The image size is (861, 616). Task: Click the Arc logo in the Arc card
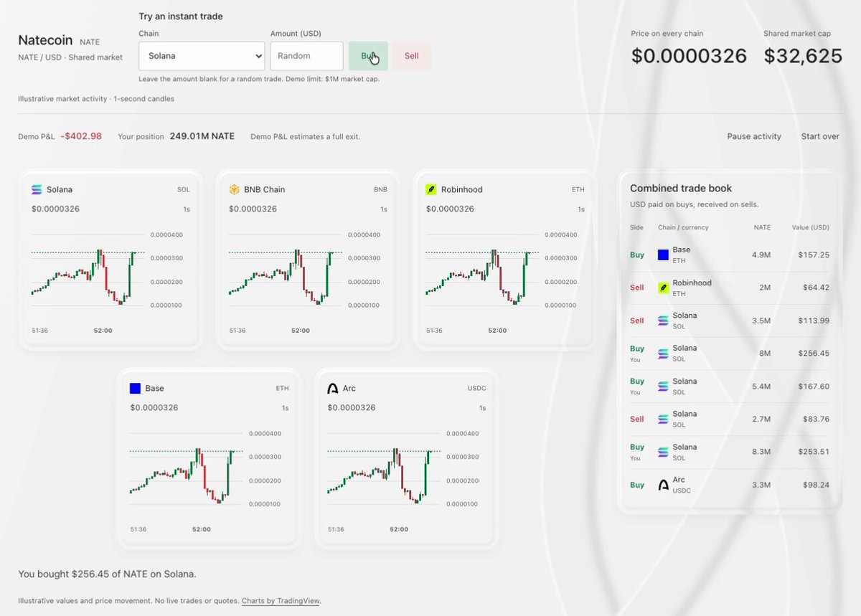(x=332, y=388)
